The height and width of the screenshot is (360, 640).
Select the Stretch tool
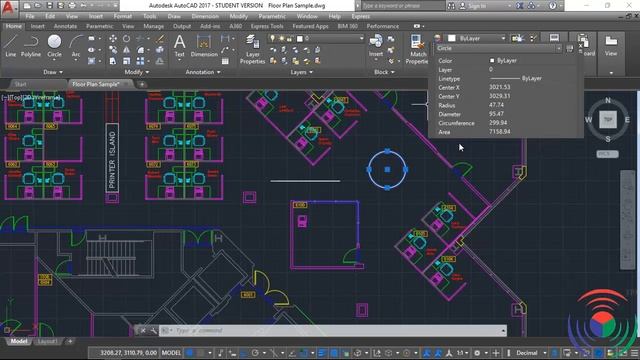(113, 61)
